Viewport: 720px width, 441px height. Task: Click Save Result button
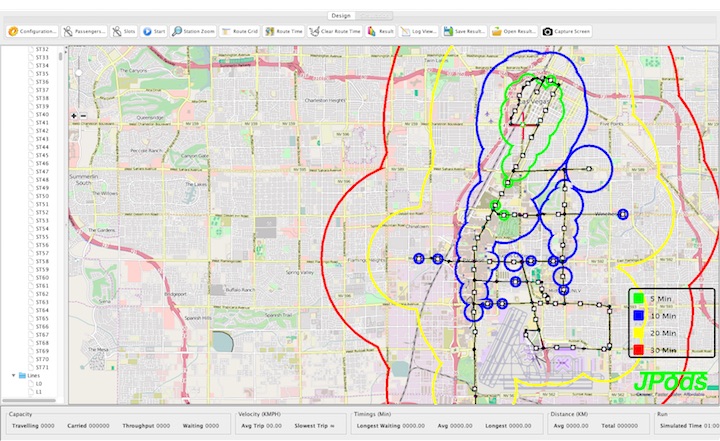tap(463, 32)
